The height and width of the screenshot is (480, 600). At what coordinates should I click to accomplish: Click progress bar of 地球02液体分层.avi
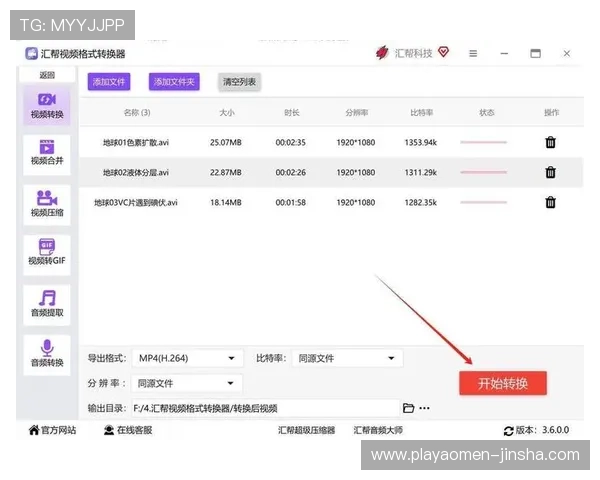484,172
